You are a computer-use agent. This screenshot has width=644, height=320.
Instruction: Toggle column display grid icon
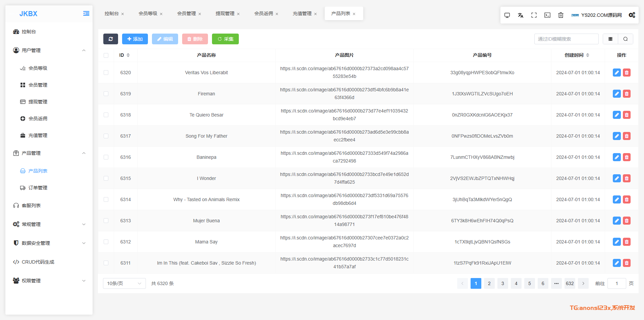tap(610, 39)
